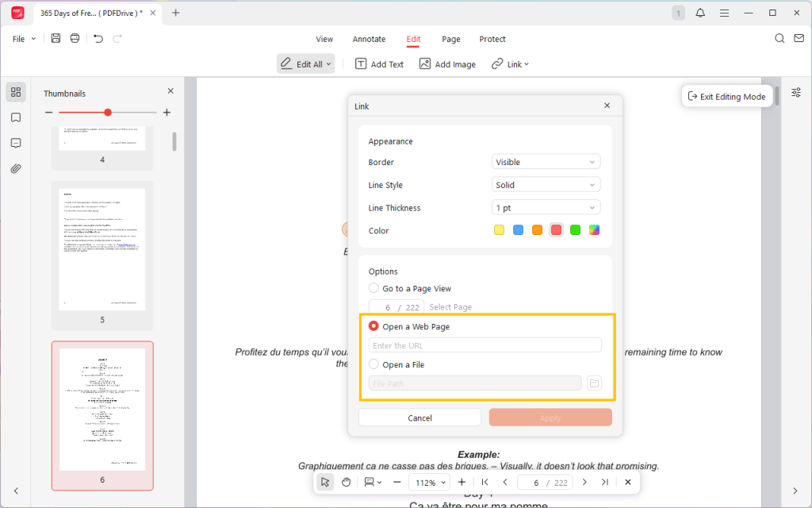
Task: Open the Attachments paperclip panel
Action: 16,168
